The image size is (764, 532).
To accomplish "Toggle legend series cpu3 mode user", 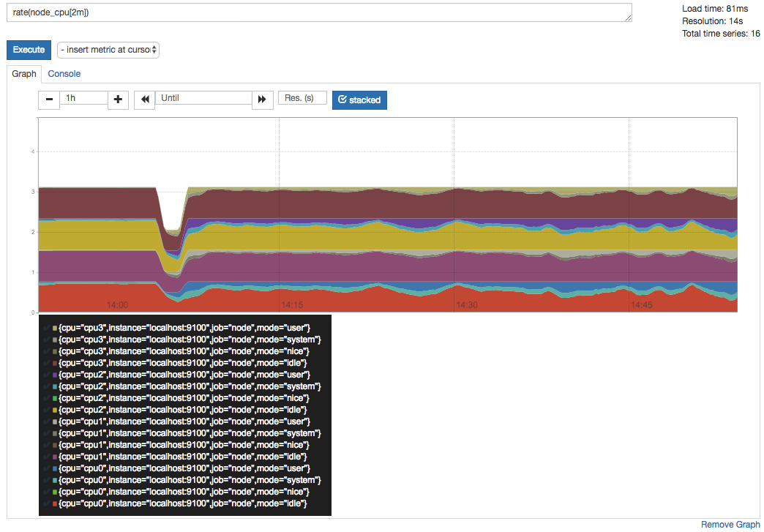I will 184,327.
